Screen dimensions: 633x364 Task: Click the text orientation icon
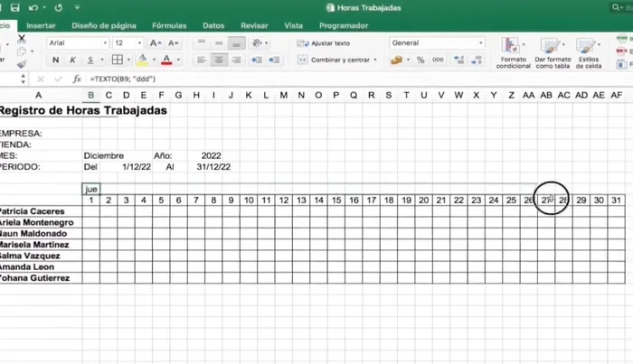tap(258, 42)
